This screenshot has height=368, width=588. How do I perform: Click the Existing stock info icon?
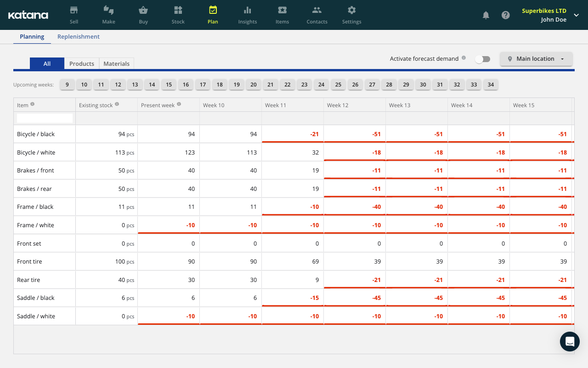[x=117, y=104]
